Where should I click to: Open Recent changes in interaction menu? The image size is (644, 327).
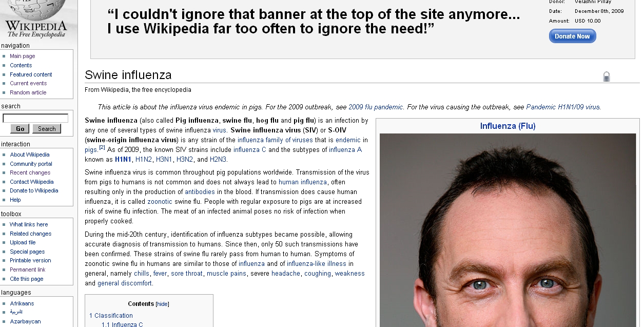click(30, 172)
